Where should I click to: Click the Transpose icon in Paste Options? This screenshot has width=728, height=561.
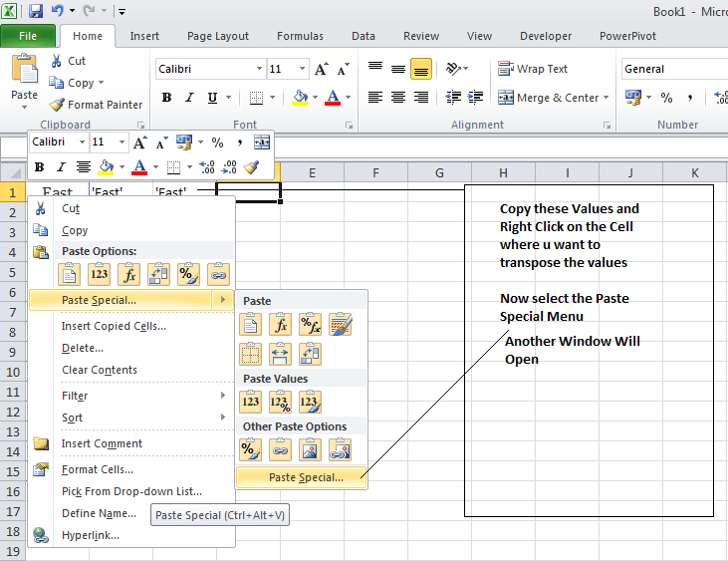click(158, 274)
